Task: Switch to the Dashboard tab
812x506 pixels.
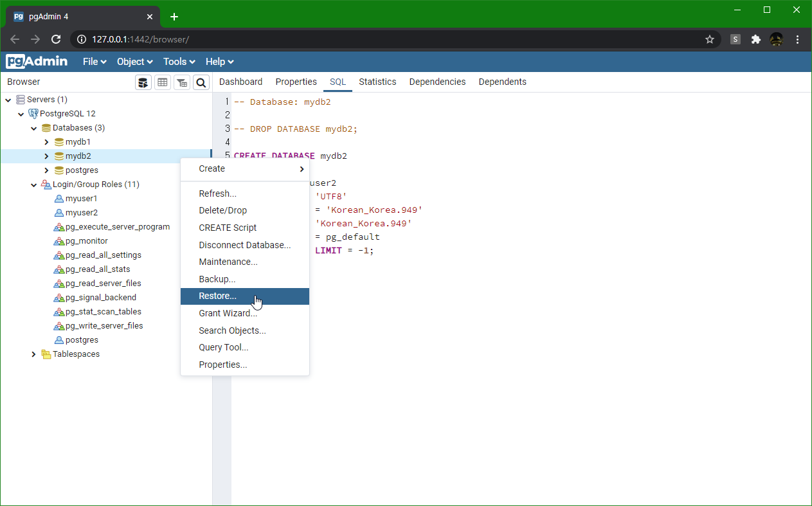Action: click(x=241, y=82)
